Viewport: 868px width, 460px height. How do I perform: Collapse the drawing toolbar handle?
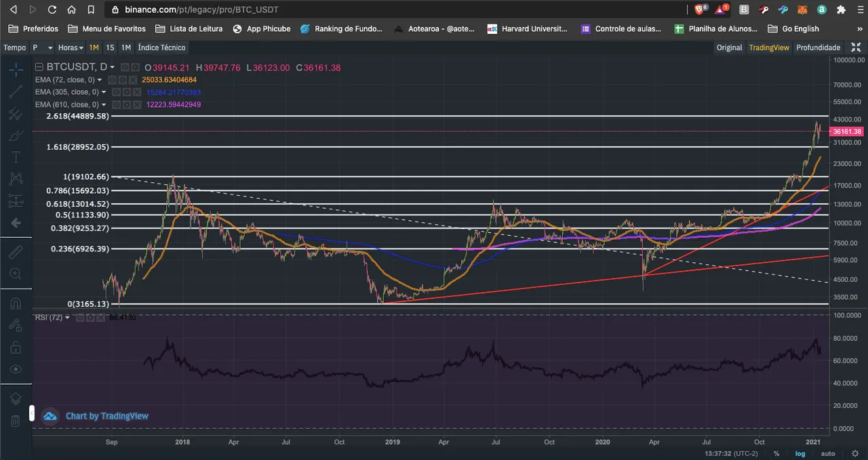point(31,413)
